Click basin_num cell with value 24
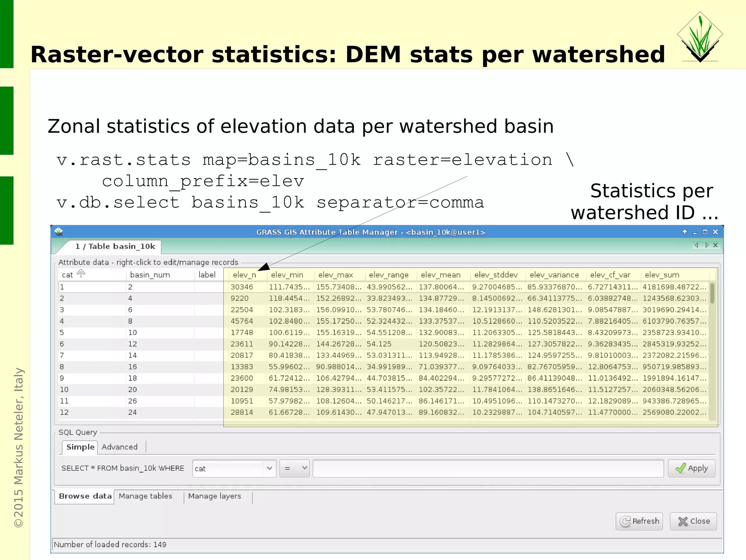 160,412
